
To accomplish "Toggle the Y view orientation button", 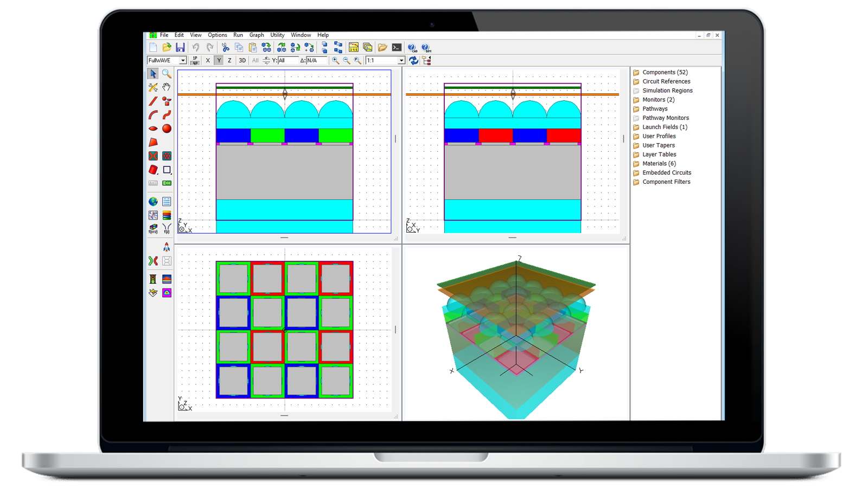I will 218,61.
